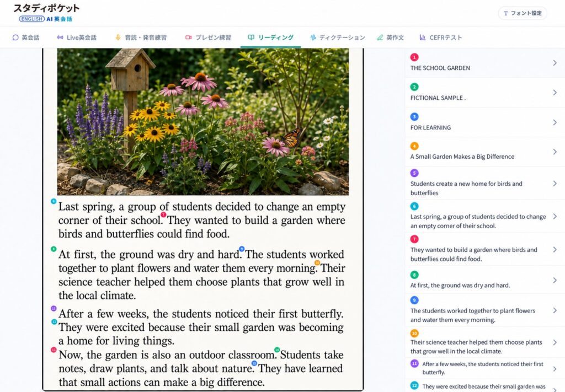The width and height of the screenshot is (565, 392).
Task: Click the orange number 10 sidebar badge
Action: (414, 334)
